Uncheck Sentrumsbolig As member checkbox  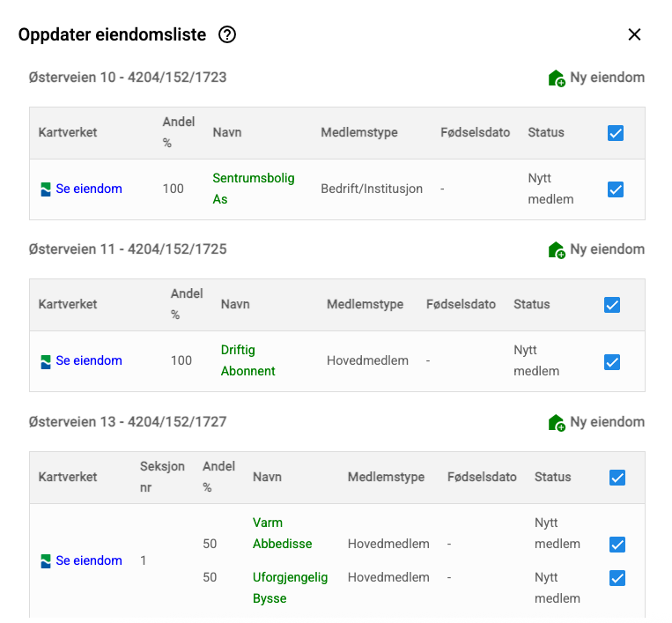(616, 189)
